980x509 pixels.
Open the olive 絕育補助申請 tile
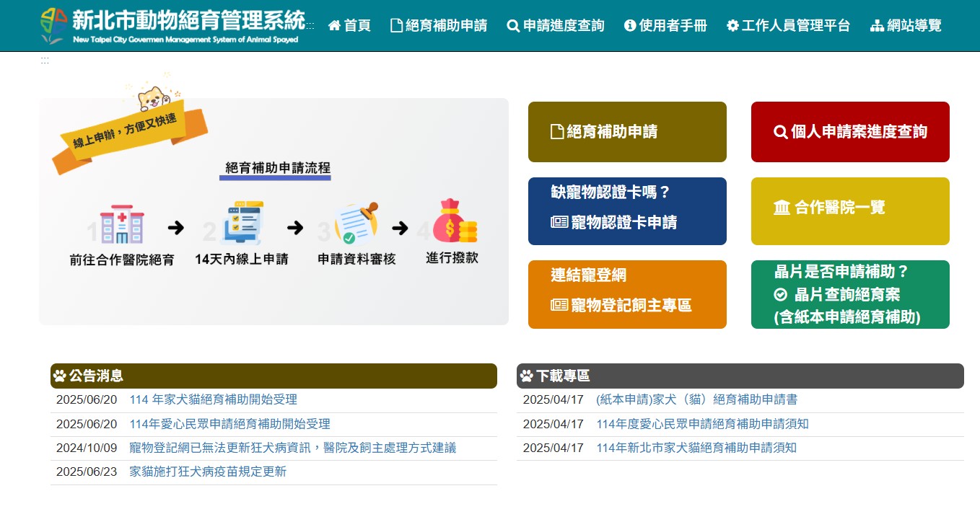click(x=627, y=132)
